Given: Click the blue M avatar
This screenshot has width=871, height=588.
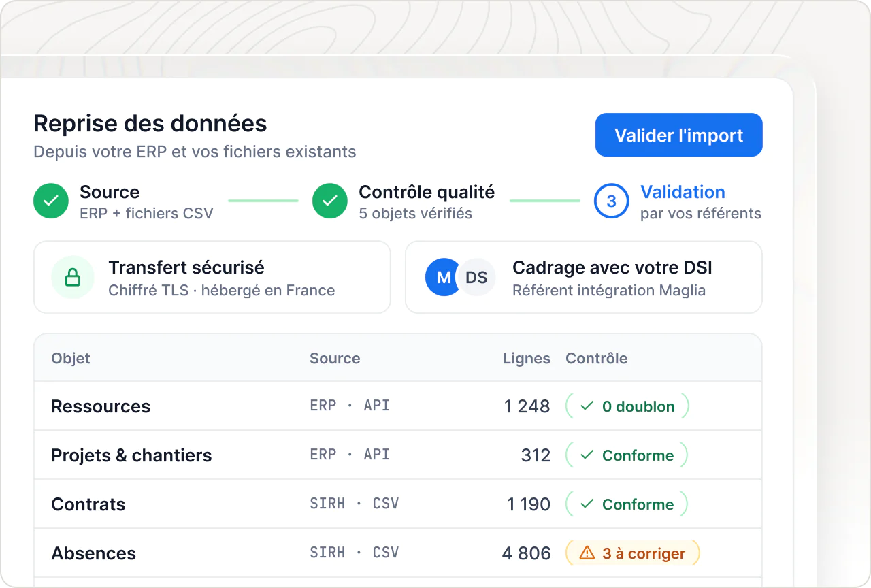Looking at the screenshot, I should 443,277.
